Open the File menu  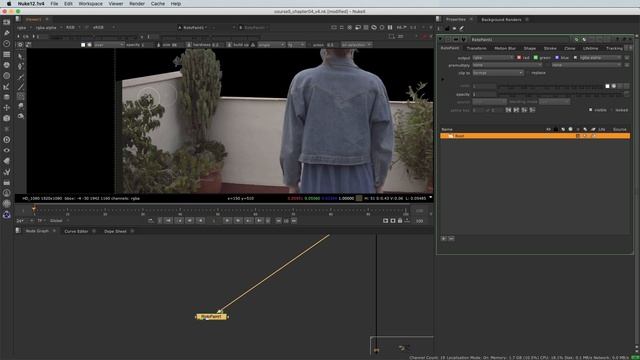pos(54,4)
